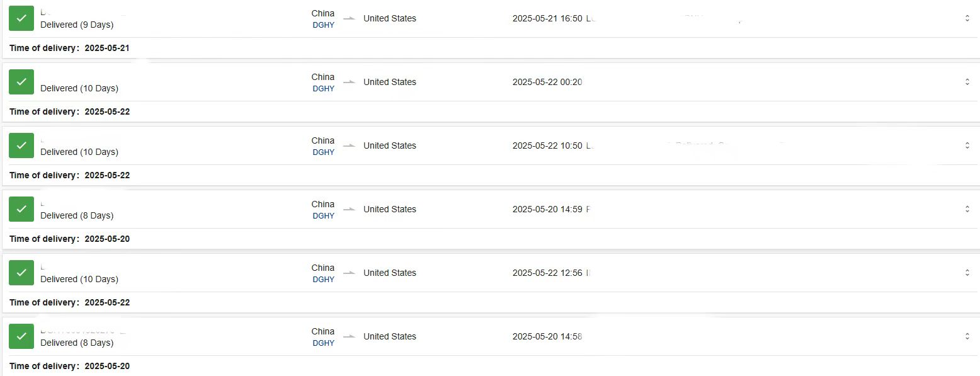Expand details of the 2025-05-22 12:56 shipment
980x376 pixels.
[x=967, y=273]
